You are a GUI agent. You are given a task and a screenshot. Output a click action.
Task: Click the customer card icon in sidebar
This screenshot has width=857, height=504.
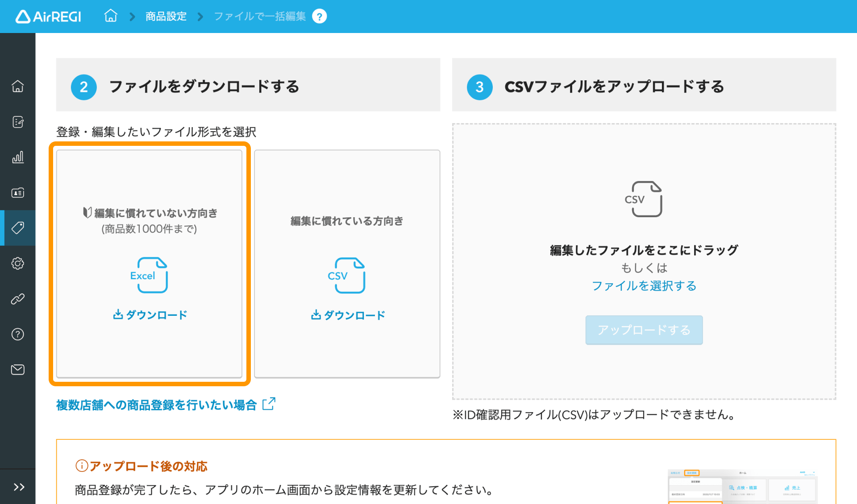(18, 193)
